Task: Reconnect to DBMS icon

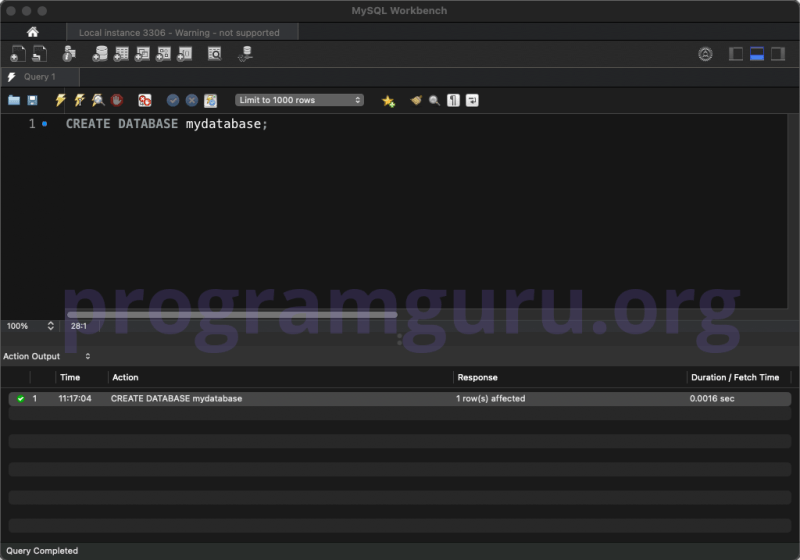Action: coord(245,54)
